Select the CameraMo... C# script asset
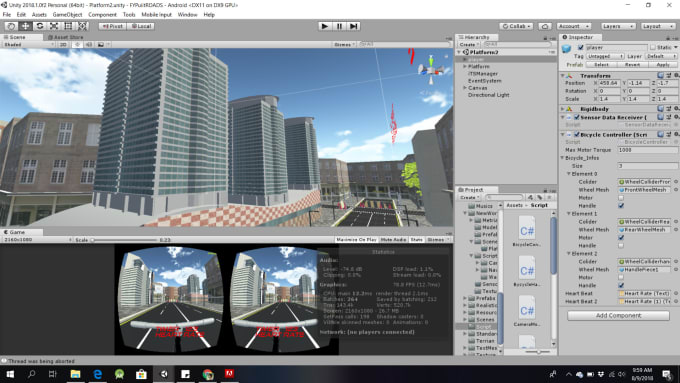 [x=526, y=311]
